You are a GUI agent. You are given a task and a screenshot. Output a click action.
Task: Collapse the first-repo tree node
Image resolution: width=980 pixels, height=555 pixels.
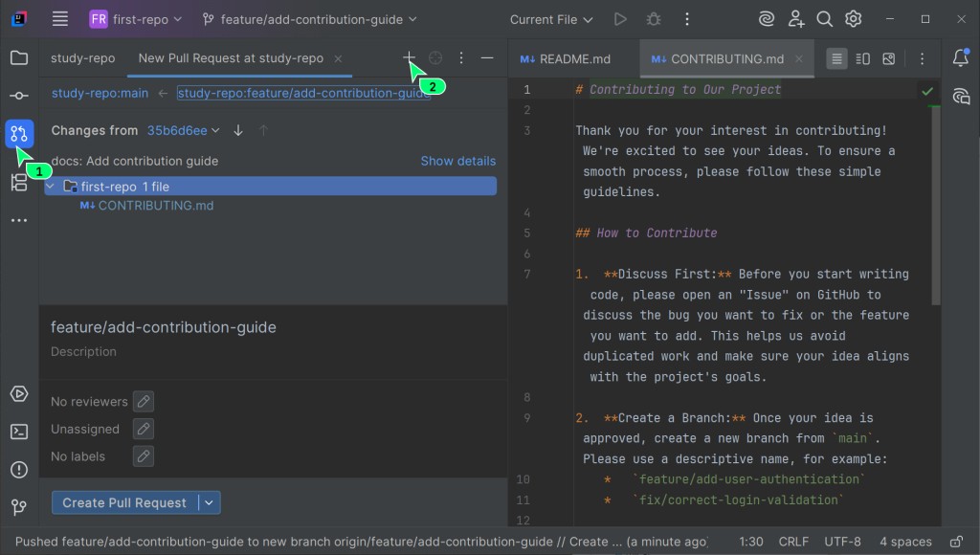[51, 187]
